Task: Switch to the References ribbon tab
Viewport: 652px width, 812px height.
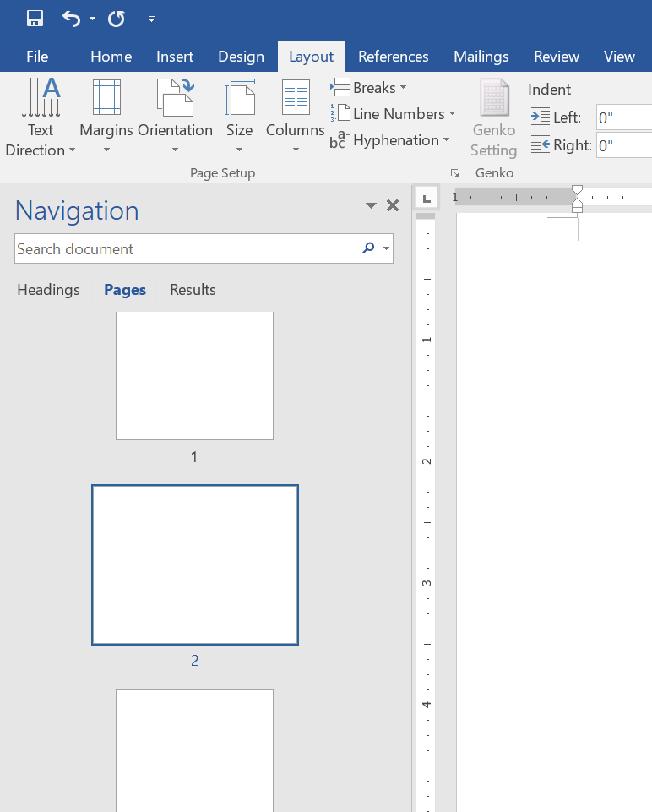Action: pyautogui.click(x=393, y=57)
